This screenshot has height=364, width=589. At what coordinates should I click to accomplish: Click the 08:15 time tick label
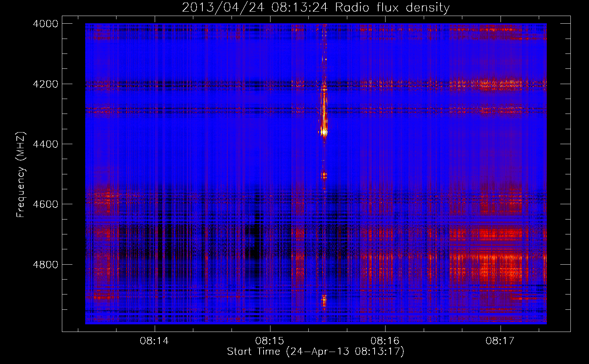click(x=270, y=341)
